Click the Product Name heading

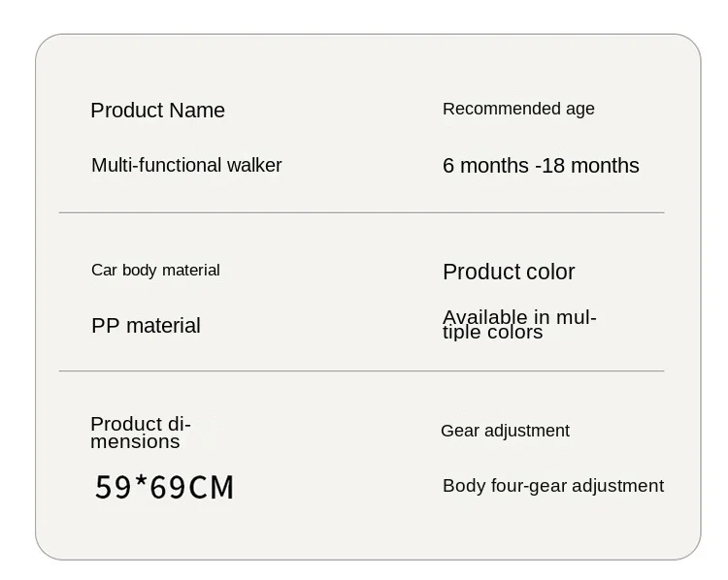coord(158,111)
